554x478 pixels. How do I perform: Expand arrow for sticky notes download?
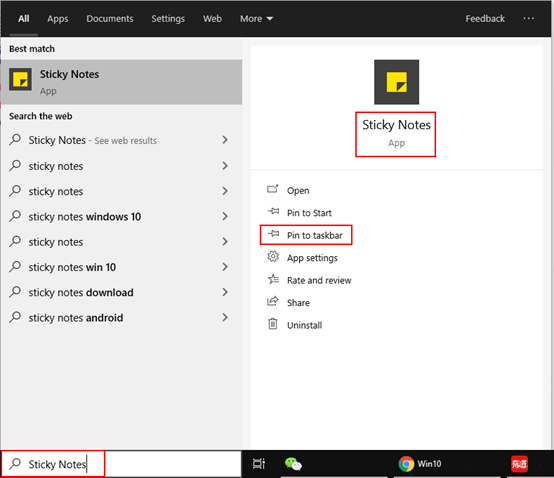point(225,292)
